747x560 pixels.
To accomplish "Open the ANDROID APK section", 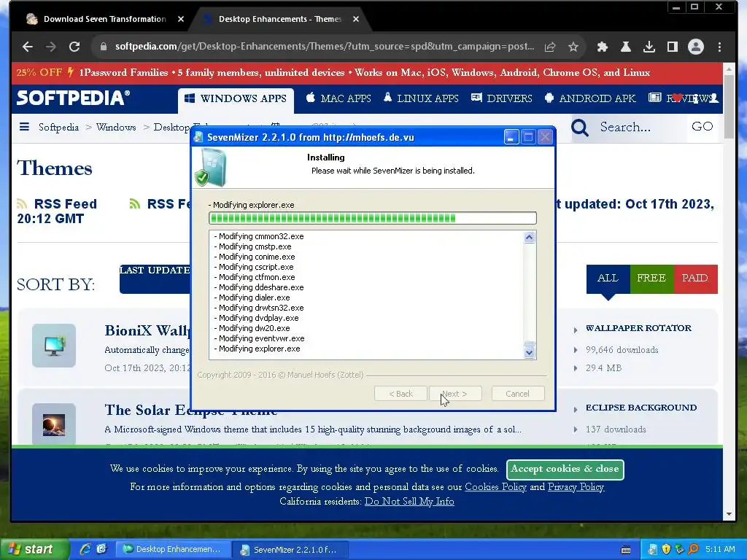I will pos(589,98).
